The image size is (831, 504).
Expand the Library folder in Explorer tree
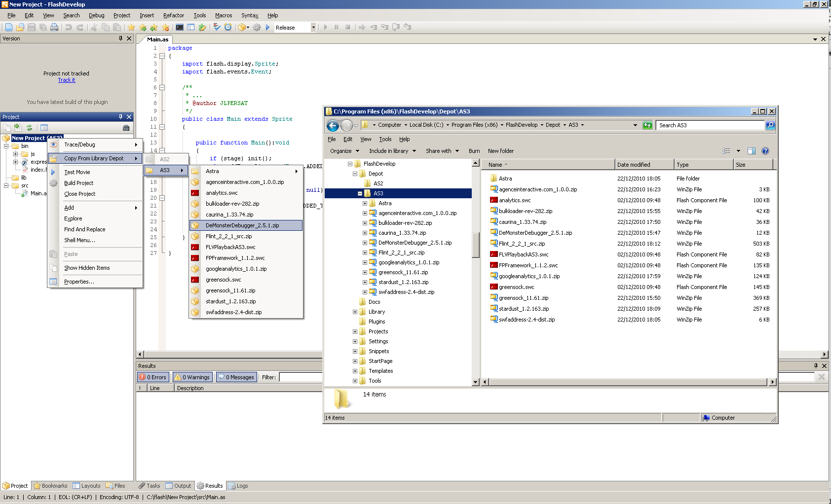[355, 312]
